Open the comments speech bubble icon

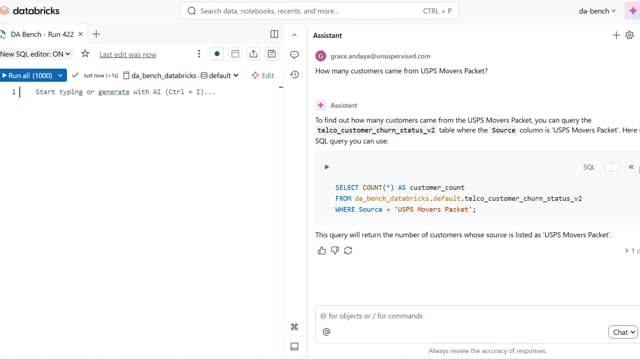click(294, 55)
